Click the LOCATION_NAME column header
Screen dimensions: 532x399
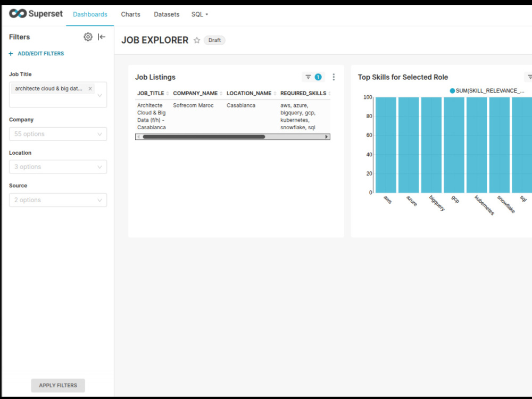point(249,93)
